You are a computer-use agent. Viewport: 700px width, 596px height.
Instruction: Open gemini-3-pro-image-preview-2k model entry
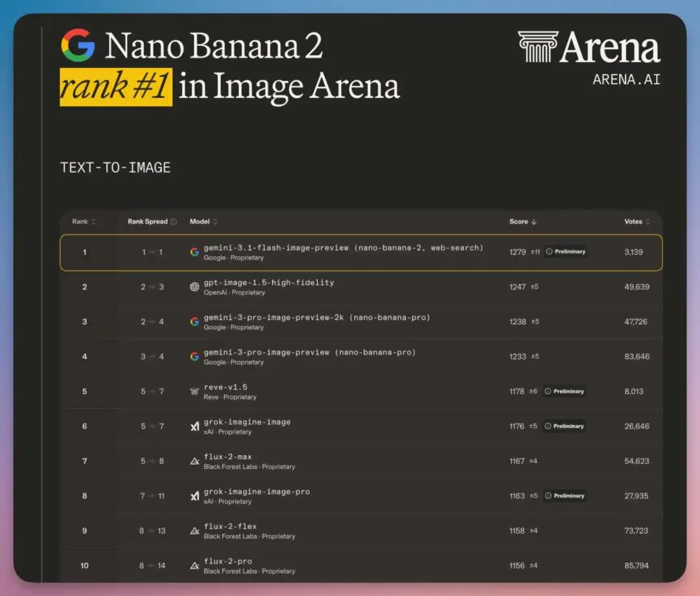(316, 317)
